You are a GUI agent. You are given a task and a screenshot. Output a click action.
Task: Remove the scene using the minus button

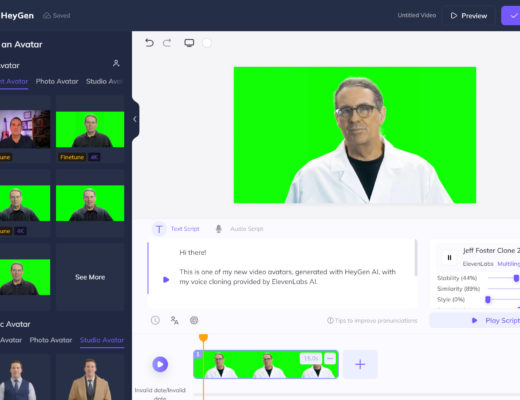click(x=330, y=358)
